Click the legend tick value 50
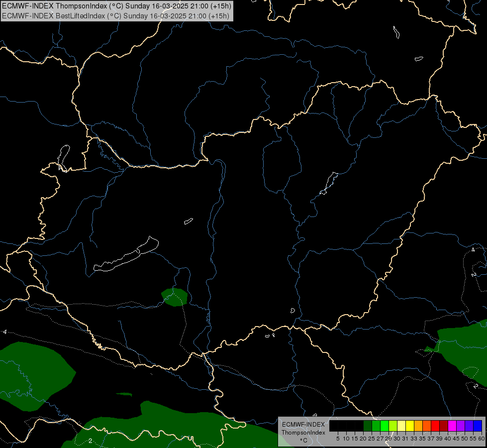Viewport: 487px width, 448px height. coord(464,439)
